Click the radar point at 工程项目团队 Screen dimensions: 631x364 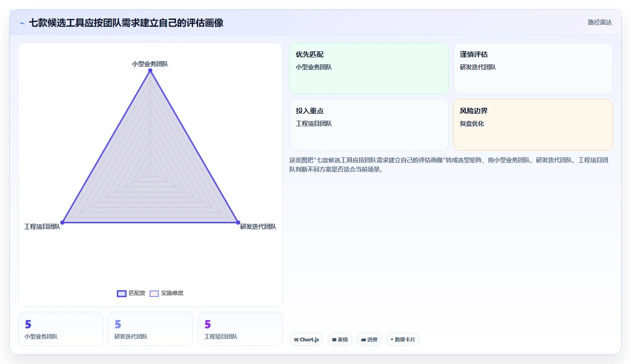(x=62, y=222)
